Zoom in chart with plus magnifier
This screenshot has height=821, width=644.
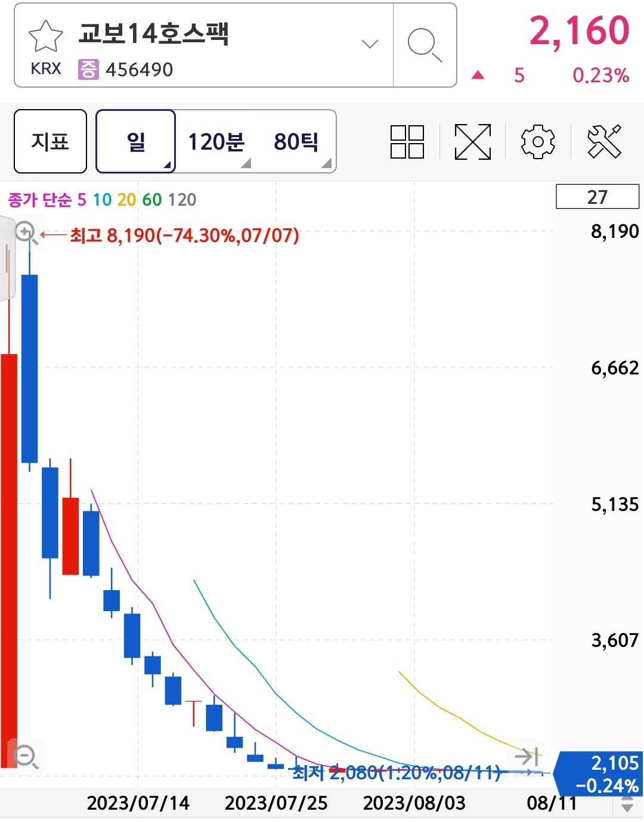[x=27, y=233]
